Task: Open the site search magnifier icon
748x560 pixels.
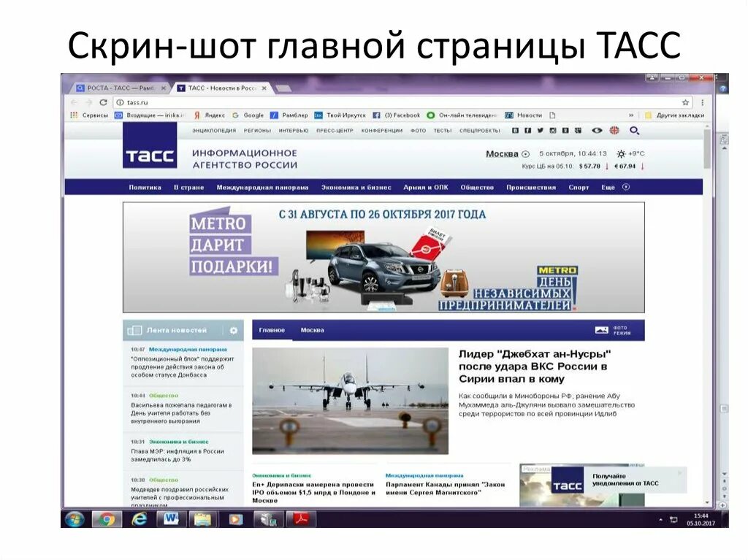Action: click(x=634, y=130)
